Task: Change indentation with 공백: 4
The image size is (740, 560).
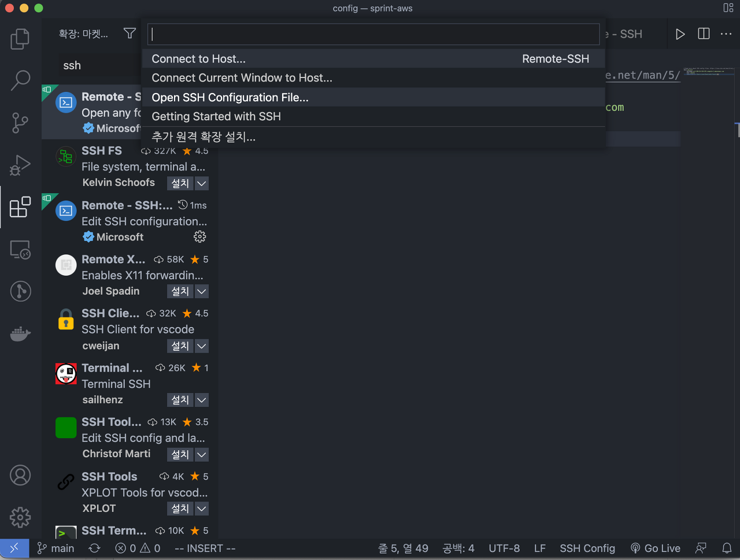Action: click(458, 548)
